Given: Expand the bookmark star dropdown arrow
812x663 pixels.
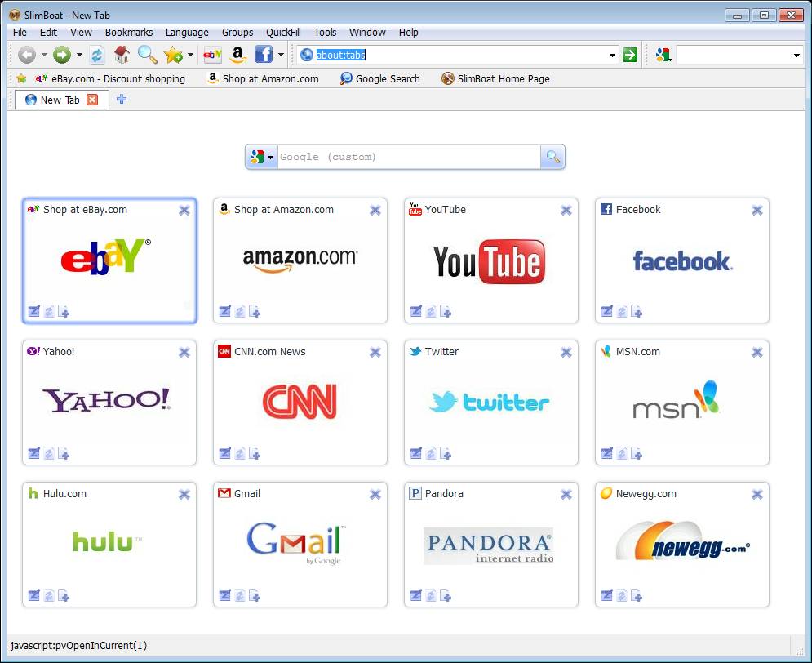Looking at the screenshot, I should tap(191, 55).
